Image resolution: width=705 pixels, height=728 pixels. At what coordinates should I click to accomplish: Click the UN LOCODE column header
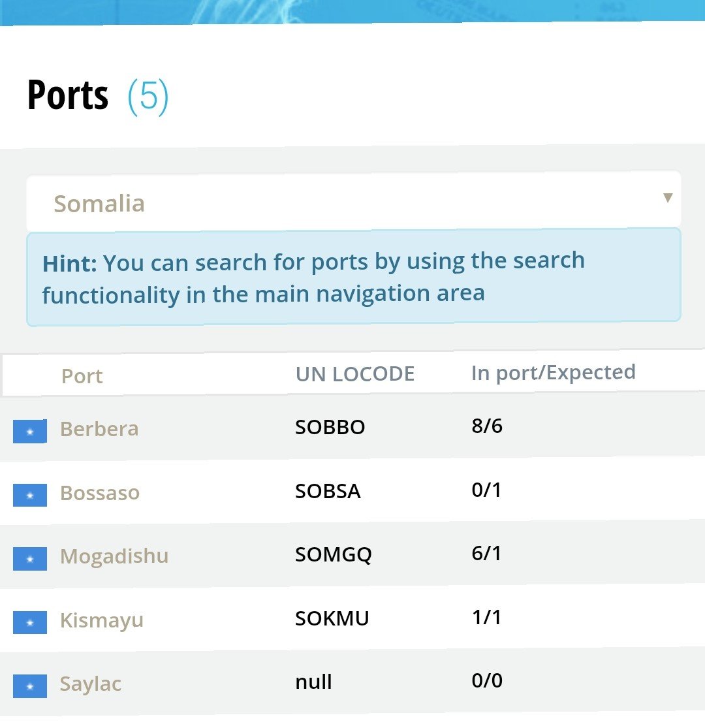coord(355,374)
